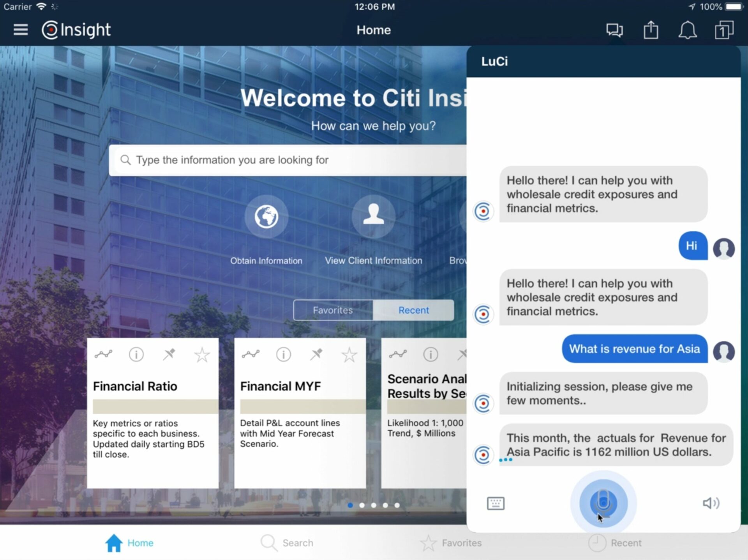Show info for Financial Ratio card
This screenshot has height=560, width=748.
[136, 355]
